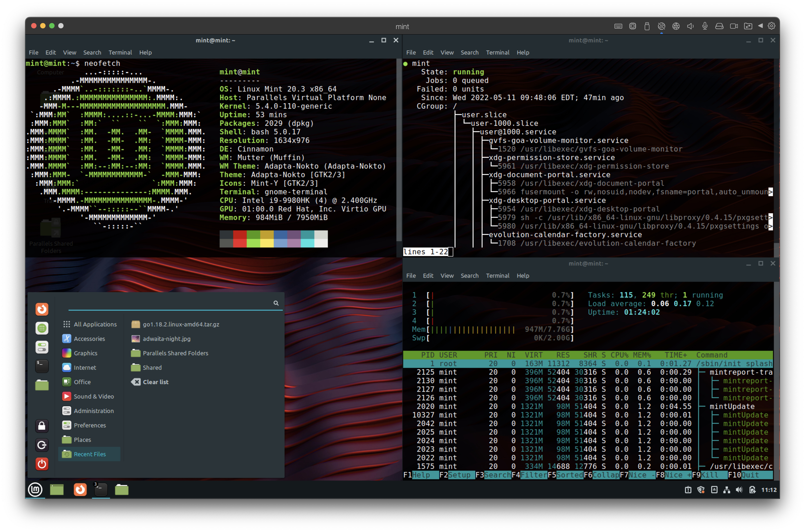This screenshot has height=532, width=805.
Task: Click the Parallels video camera icon
Action: (734, 26)
